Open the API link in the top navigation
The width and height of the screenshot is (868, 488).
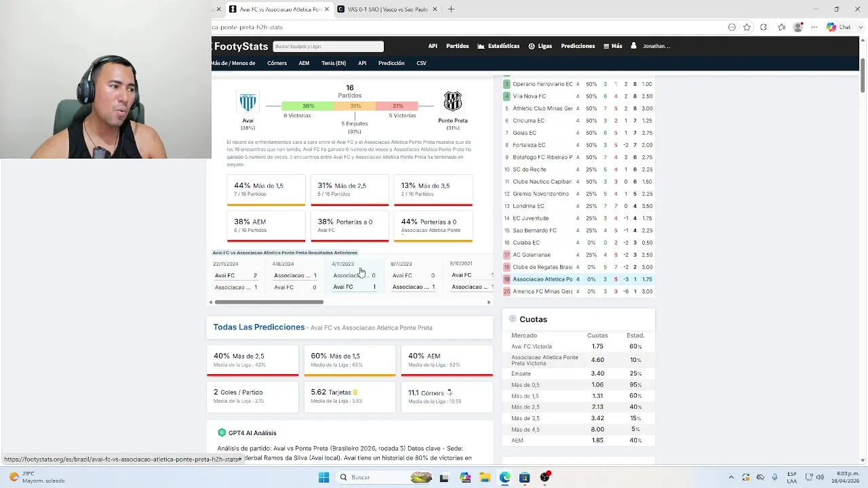pos(433,46)
